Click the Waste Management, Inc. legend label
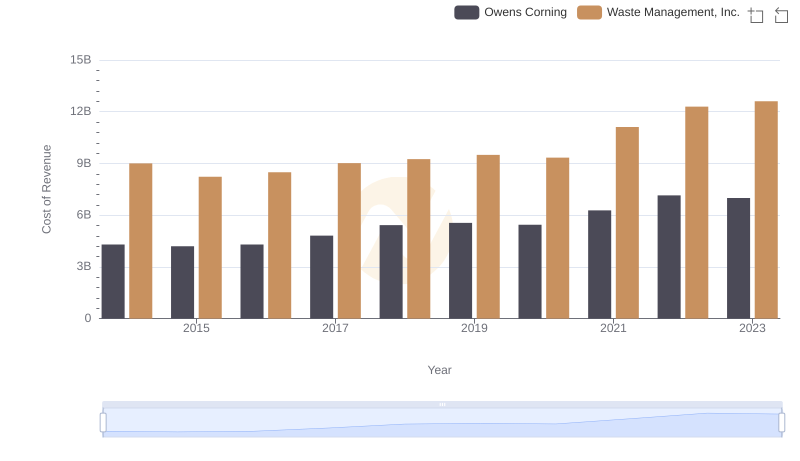The image size is (800, 461). click(673, 12)
